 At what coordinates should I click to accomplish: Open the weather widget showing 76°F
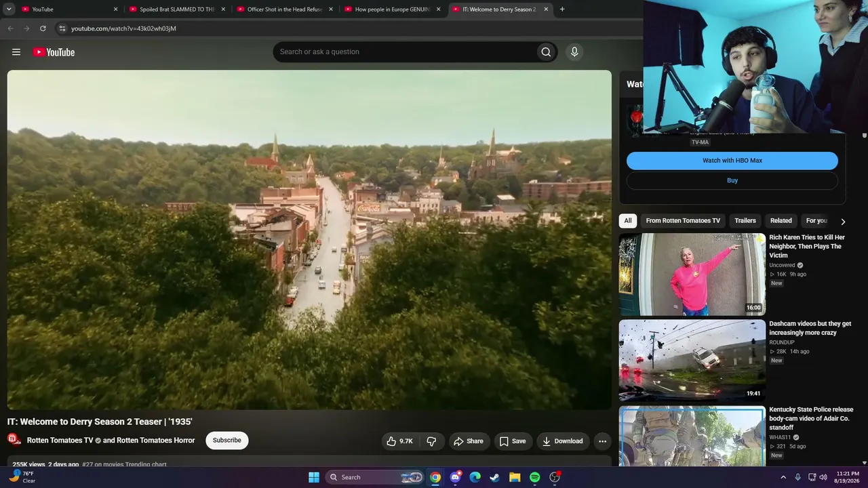click(22, 477)
